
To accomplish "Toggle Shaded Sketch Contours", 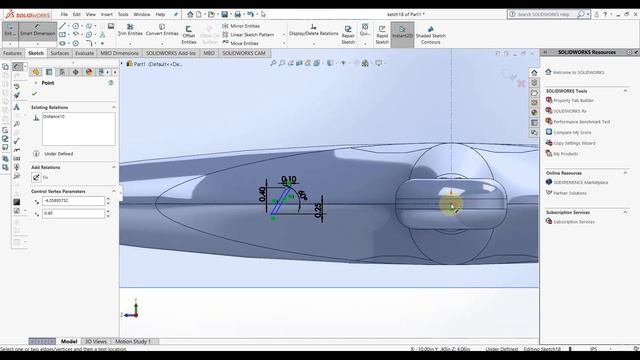I will [431, 35].
